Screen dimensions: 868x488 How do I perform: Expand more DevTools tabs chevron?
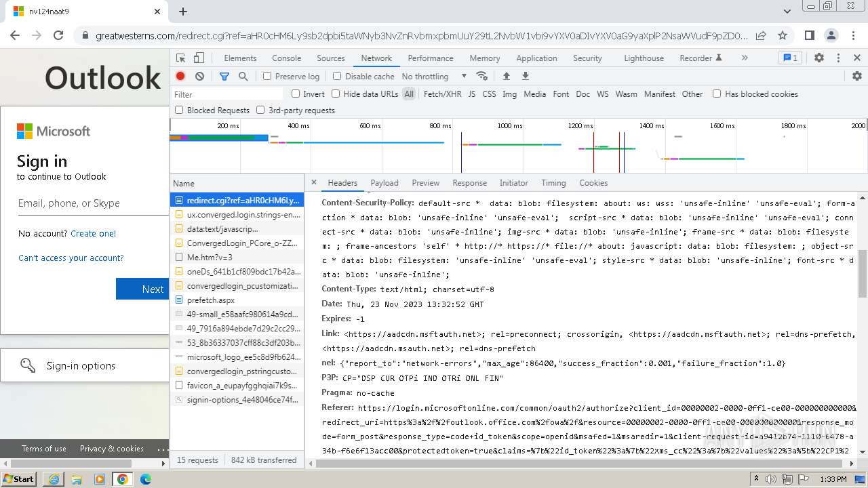(x=745, y=58)
